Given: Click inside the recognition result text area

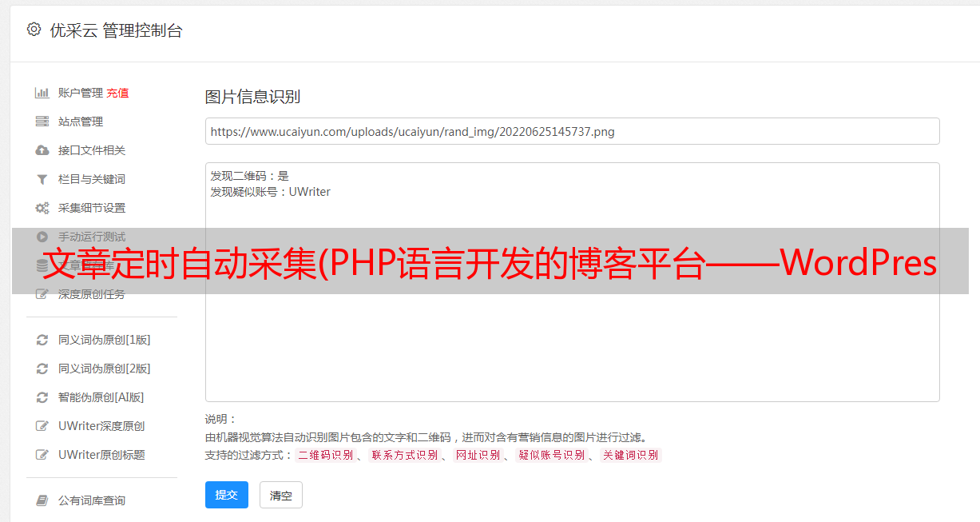Looking at the screenshot, I should 572,282.
